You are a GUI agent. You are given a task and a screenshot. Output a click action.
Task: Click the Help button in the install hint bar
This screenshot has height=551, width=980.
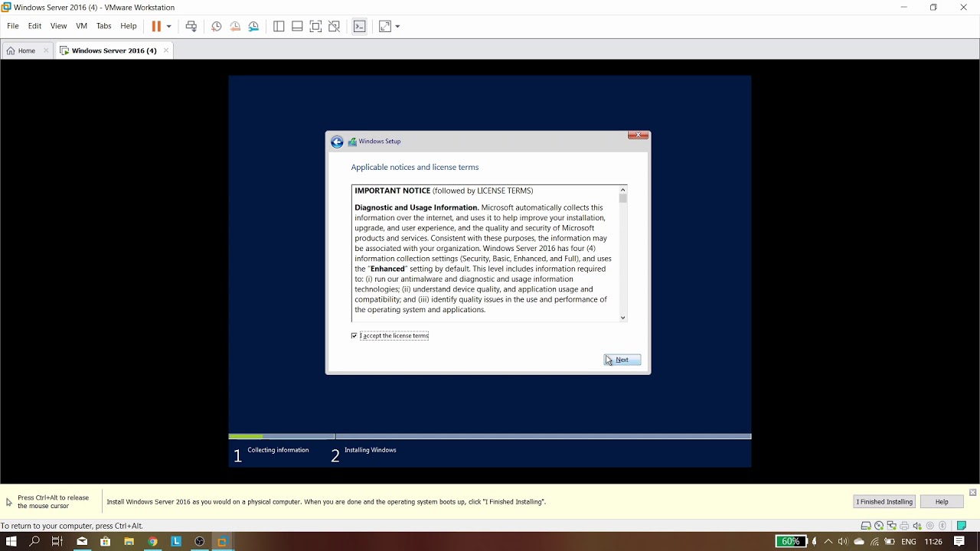tap(942, 501)
